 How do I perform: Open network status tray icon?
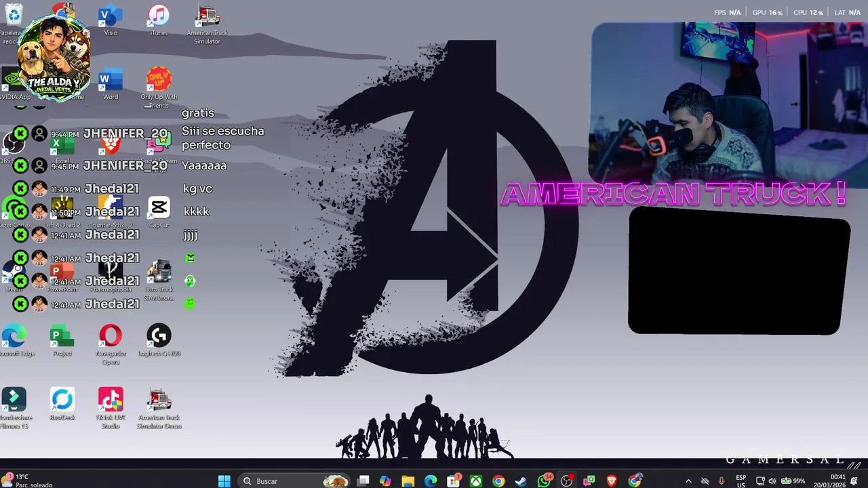pyautogui.click(x=760, y=481)
